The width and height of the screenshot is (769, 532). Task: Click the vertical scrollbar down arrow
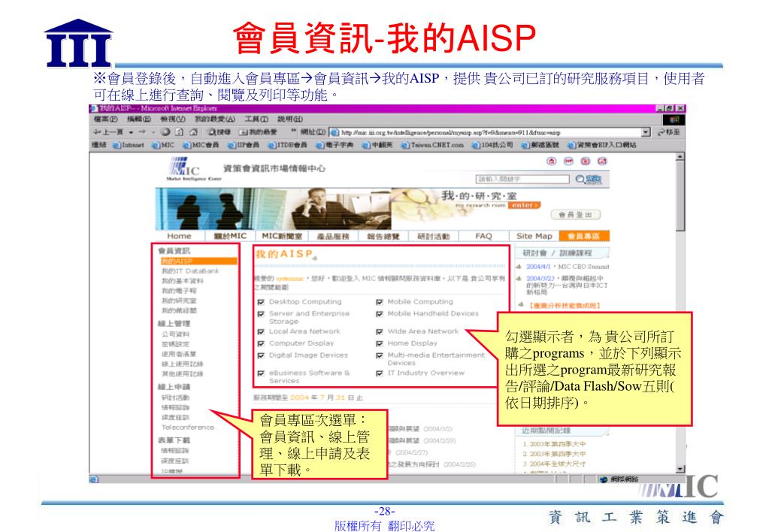pos(680,469)
